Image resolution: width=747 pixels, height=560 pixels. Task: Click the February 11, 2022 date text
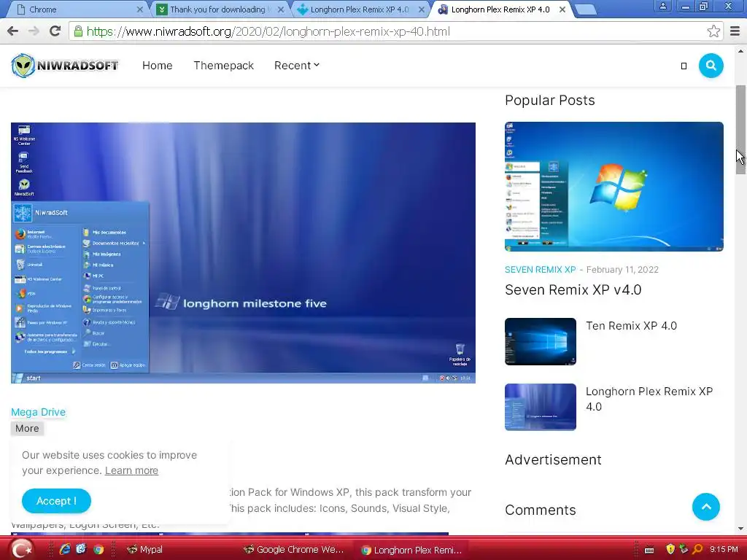point(622,270)
